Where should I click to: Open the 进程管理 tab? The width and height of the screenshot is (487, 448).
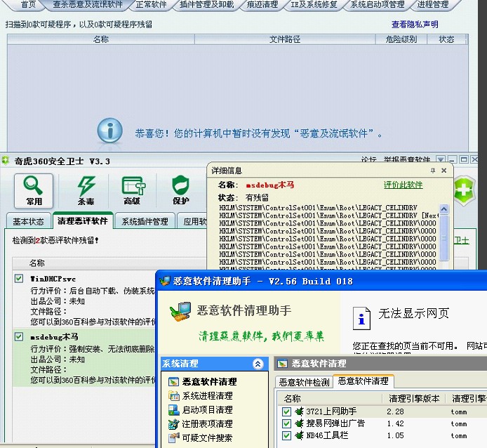(433, 5)
